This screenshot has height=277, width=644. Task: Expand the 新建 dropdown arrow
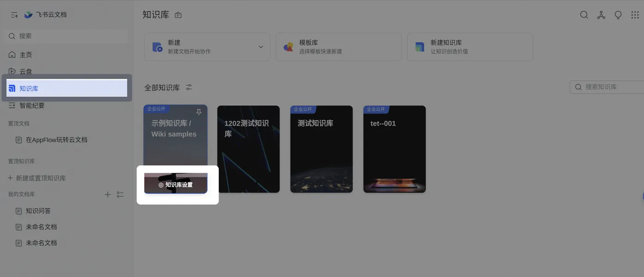[x=261, y=47]
